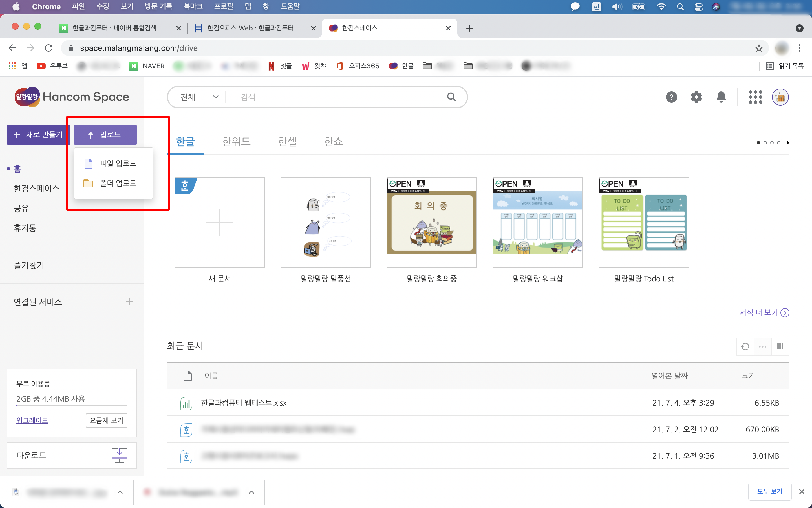Open 한컴스페이스 in sidebar
812x508 pixels.
(37, 189)
